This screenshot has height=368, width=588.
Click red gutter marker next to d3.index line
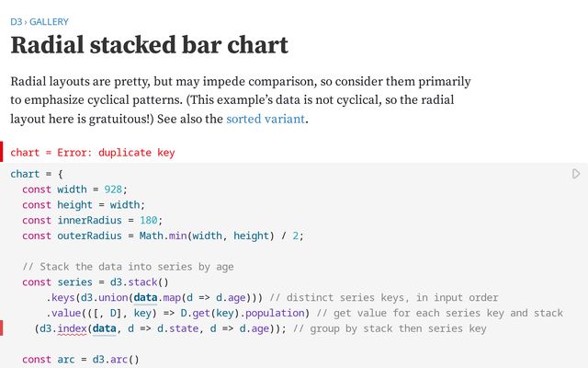[x=2, y=328]
